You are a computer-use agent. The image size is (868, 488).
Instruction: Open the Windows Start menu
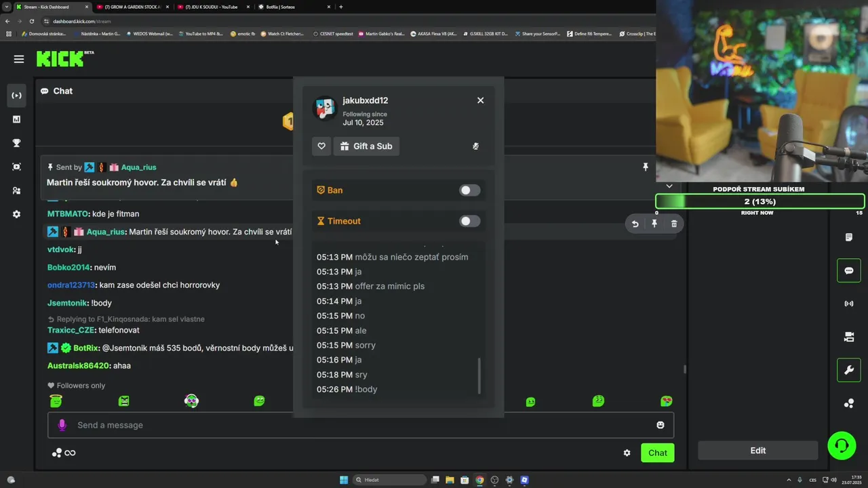tap(344, 480)
